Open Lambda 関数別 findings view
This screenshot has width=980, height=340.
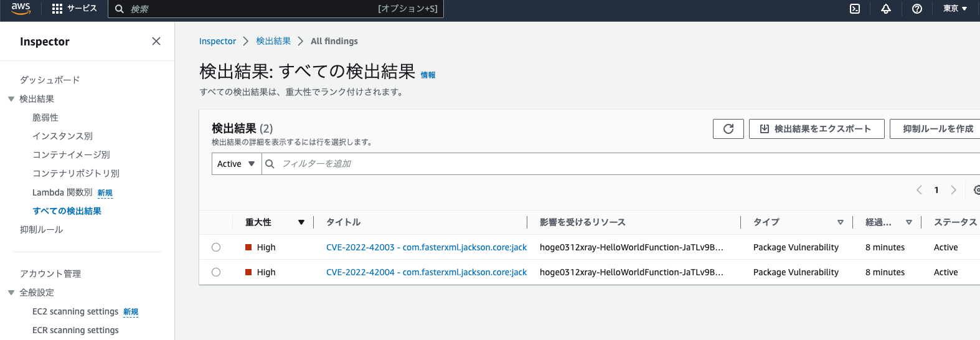[62, 192]
